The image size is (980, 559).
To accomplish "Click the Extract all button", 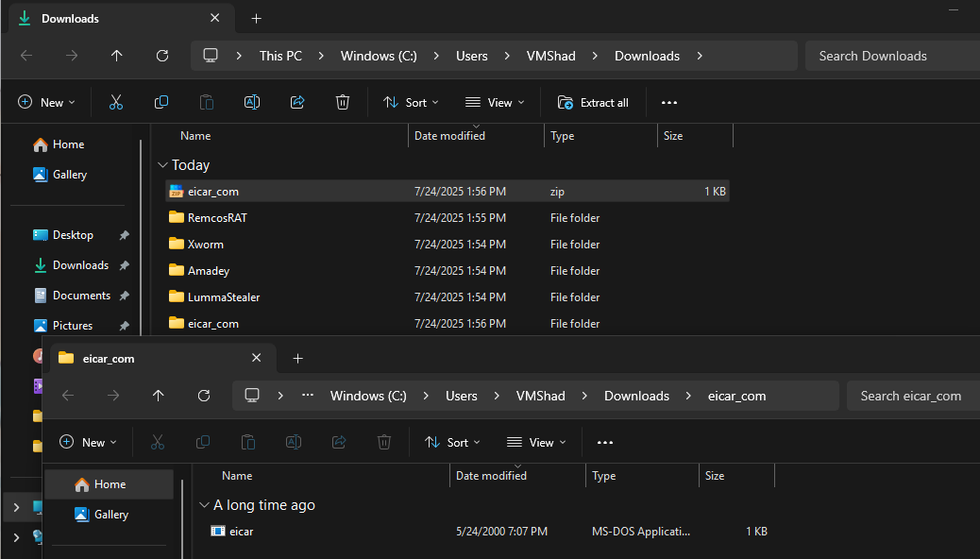I will click(x=593, y=102).
